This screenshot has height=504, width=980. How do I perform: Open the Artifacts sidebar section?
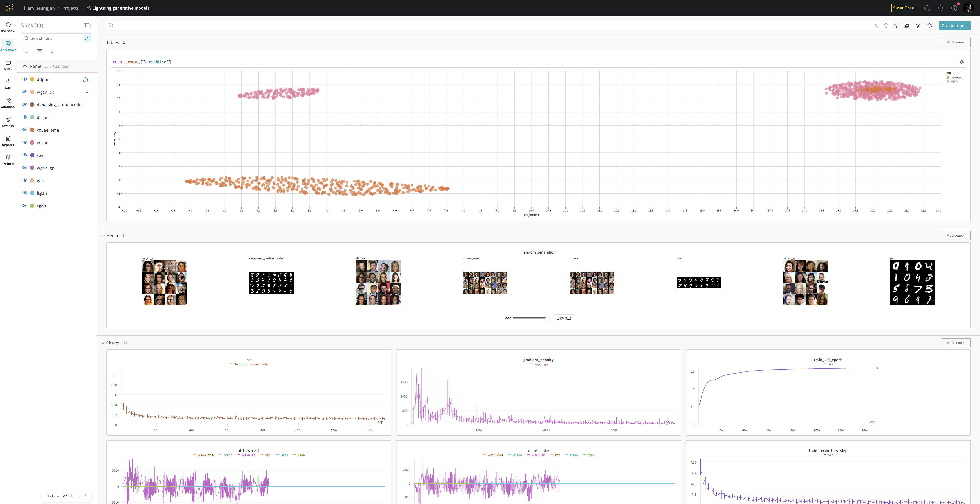tap(8, 160)
